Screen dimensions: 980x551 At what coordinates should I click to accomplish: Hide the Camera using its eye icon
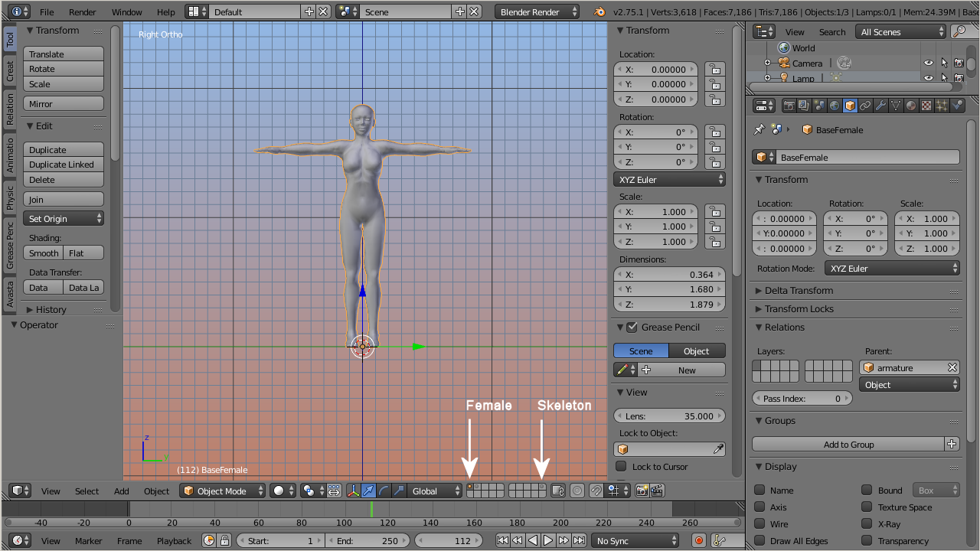coord(928,64)
